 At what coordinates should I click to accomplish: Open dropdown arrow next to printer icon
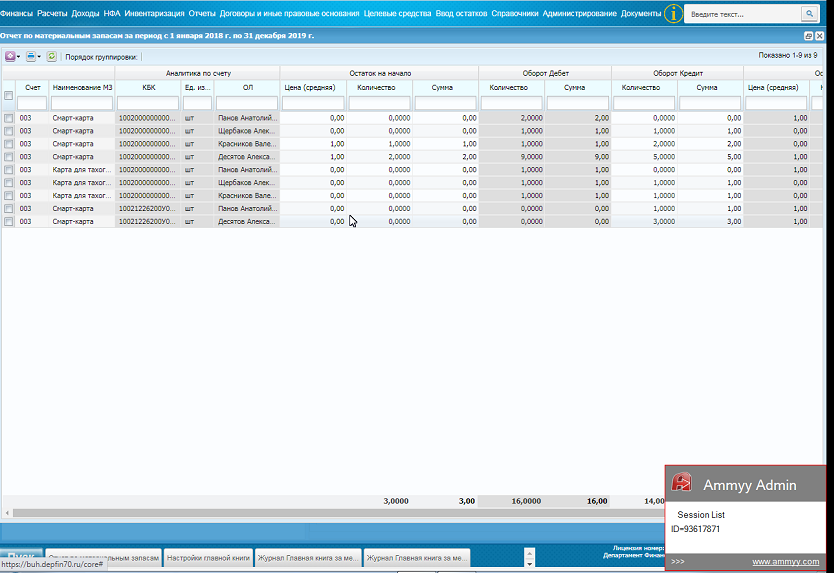tap(39, 57)
